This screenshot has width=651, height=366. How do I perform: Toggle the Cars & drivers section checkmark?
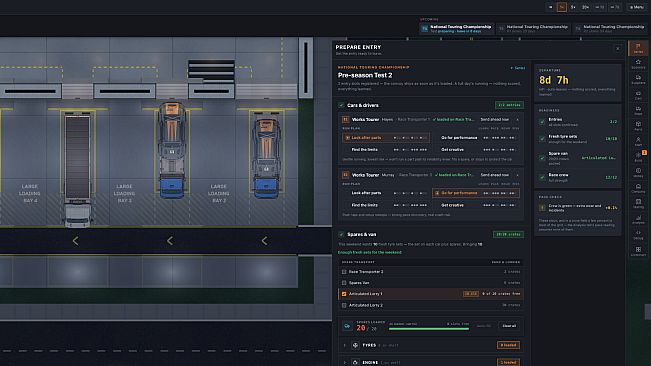(x=341, y=105)
